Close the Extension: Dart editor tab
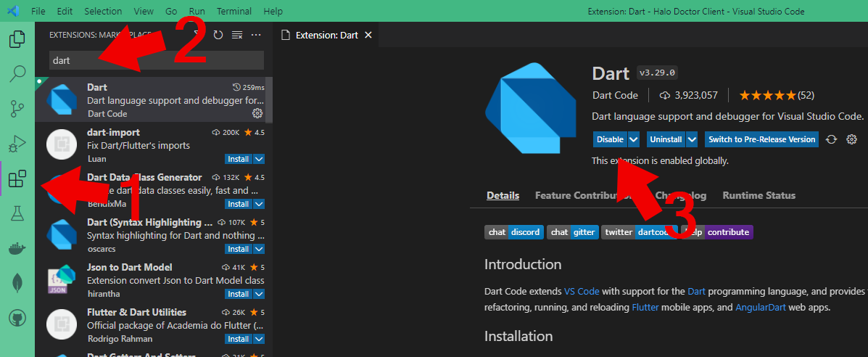 368,35
